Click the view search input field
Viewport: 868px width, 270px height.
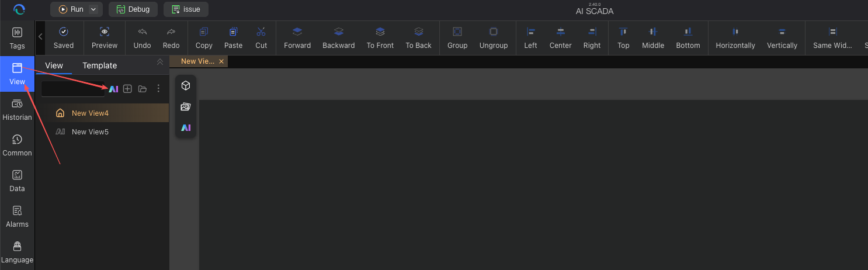pyautogui.click(x=73, y=89)
